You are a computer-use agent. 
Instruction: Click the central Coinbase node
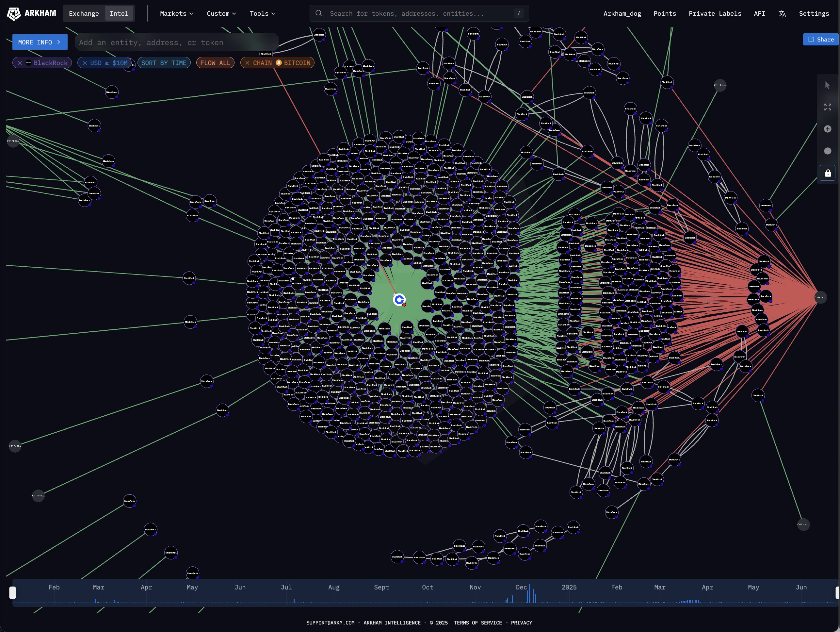[399, 300]
